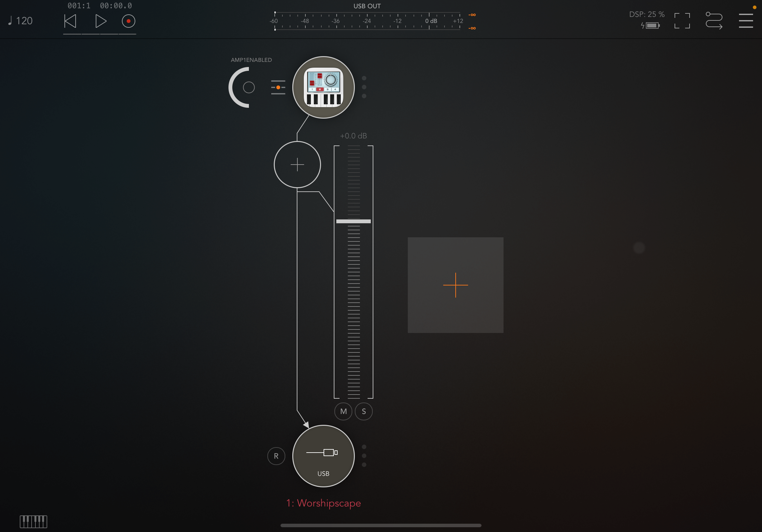
Task: Enter fullscreen view with the corner-brackets icon
Action: point(682,21)
